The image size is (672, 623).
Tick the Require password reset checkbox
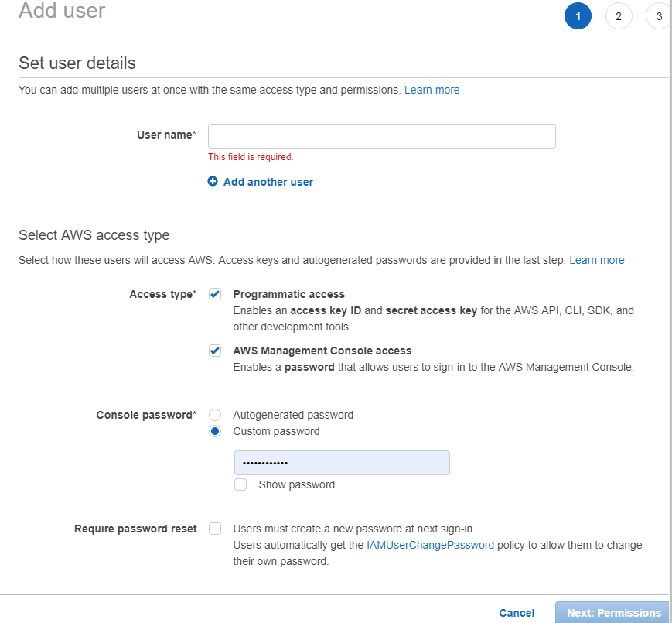click(x=216, y=529)
